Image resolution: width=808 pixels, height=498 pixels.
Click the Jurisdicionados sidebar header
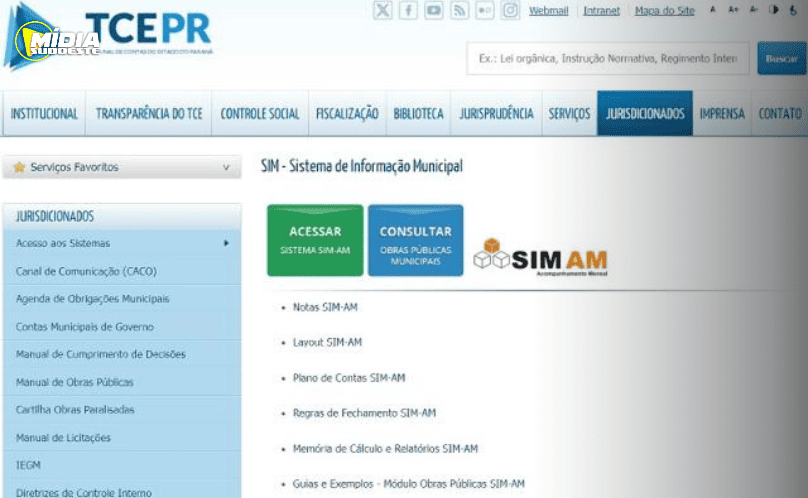(x=122, y=216)
